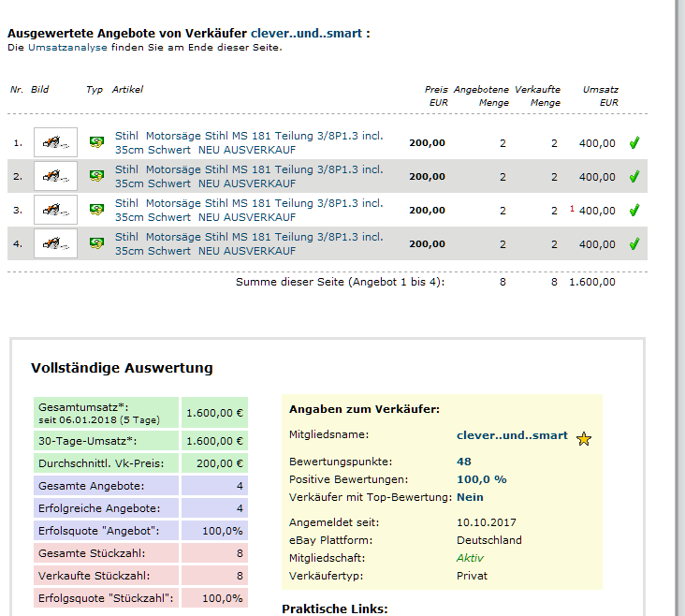Click the green checkmark in row 1
This screenshot has height=616, width=685.
tap(634, 143)
